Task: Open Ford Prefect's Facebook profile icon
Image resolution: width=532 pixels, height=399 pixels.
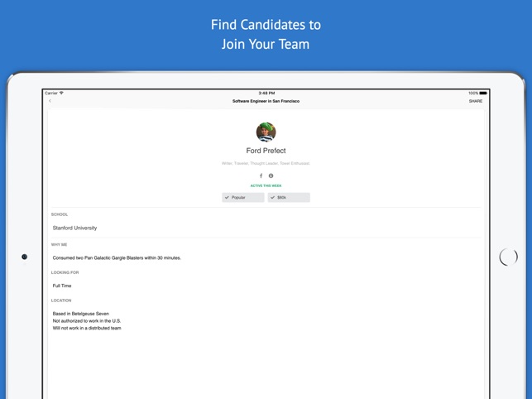Action: [x=261, y=175]
